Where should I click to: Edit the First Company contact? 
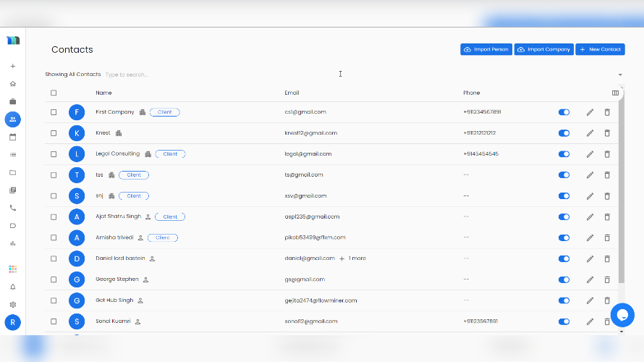coord(590,112)
